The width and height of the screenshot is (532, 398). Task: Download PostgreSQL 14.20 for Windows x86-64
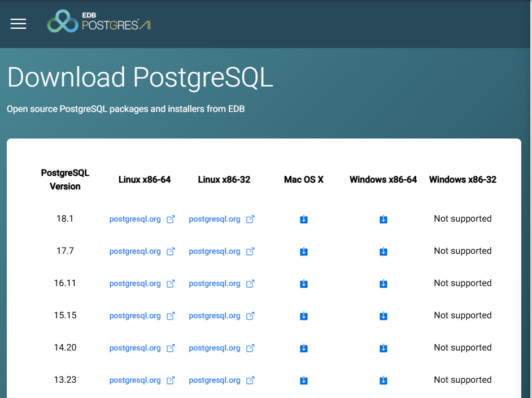point(383,348)
